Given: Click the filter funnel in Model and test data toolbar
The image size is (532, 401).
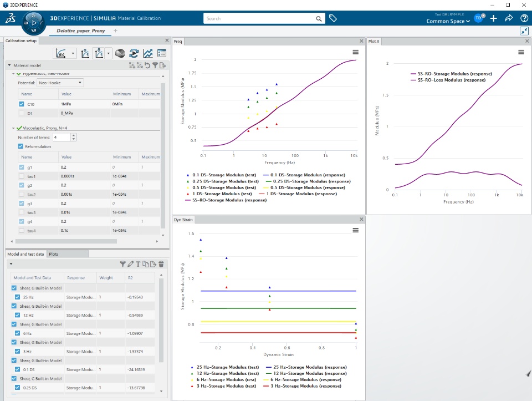Looking at the screenshot, I should tap(123, 264).
